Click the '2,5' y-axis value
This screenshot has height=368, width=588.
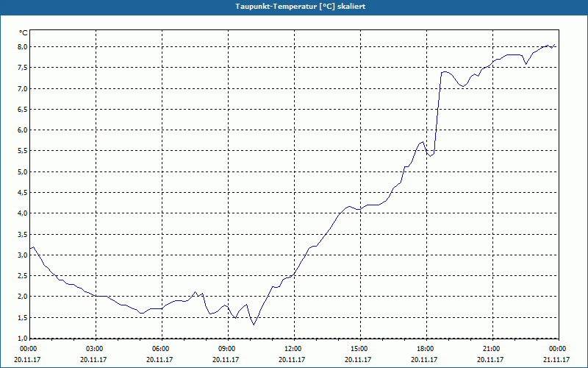tap(23, 275)
